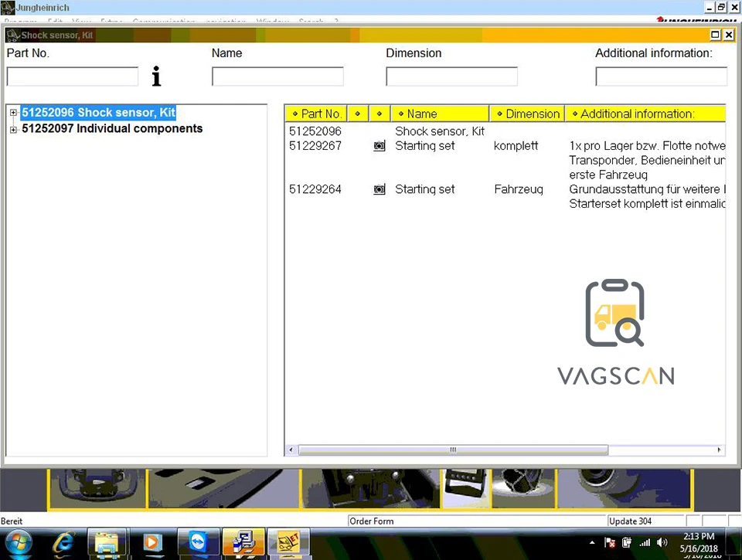Launch Internet Explorer from the taskbar
This screenshot has width=742, height=560.
click(x=63, y=543)
